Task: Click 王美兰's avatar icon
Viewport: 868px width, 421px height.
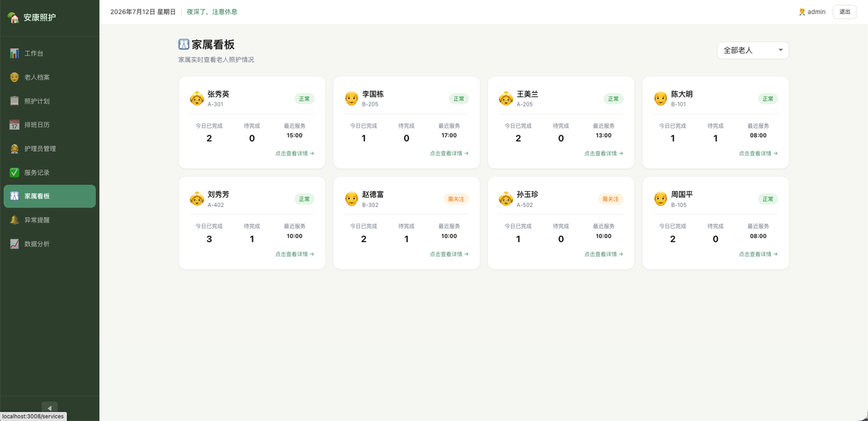Action: pyautogui.click(x=506, y=98)
